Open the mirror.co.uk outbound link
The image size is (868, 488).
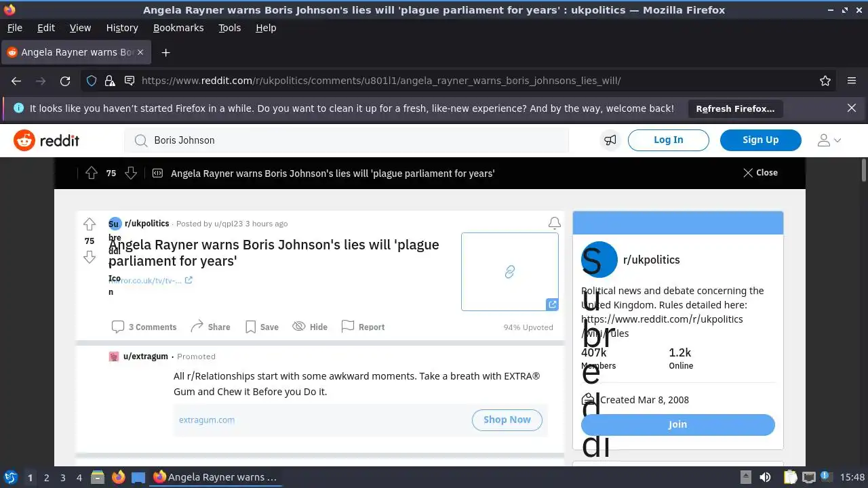pos(151,280)
